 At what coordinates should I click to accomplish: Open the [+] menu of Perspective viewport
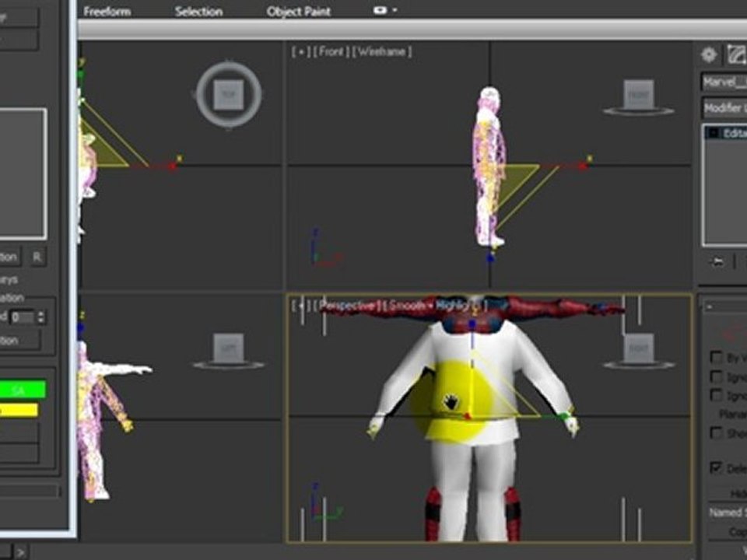tap(300, 305)
